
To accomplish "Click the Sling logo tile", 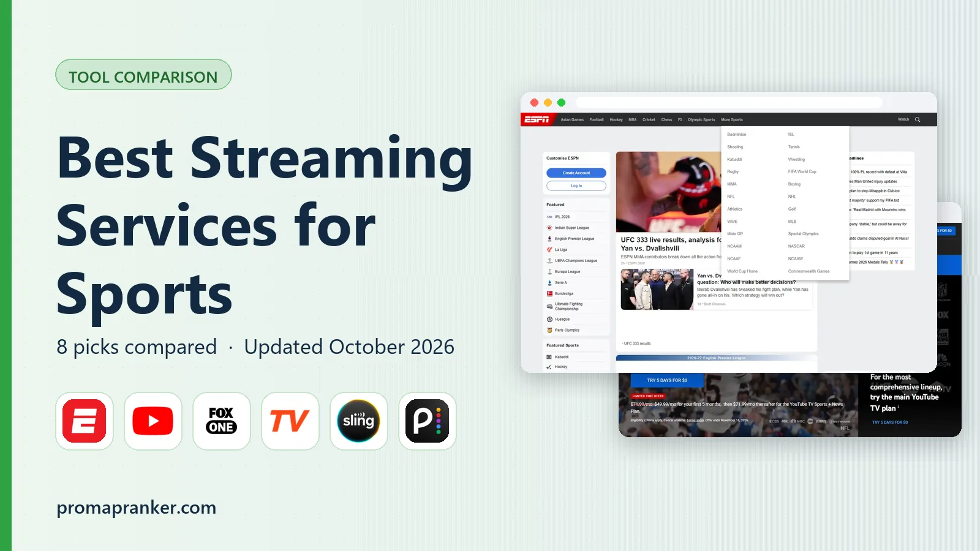I will click(x=359, y=421).
